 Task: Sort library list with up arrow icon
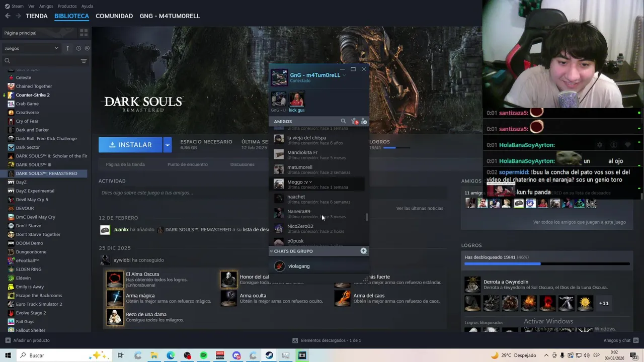click(x=68, y=48)
